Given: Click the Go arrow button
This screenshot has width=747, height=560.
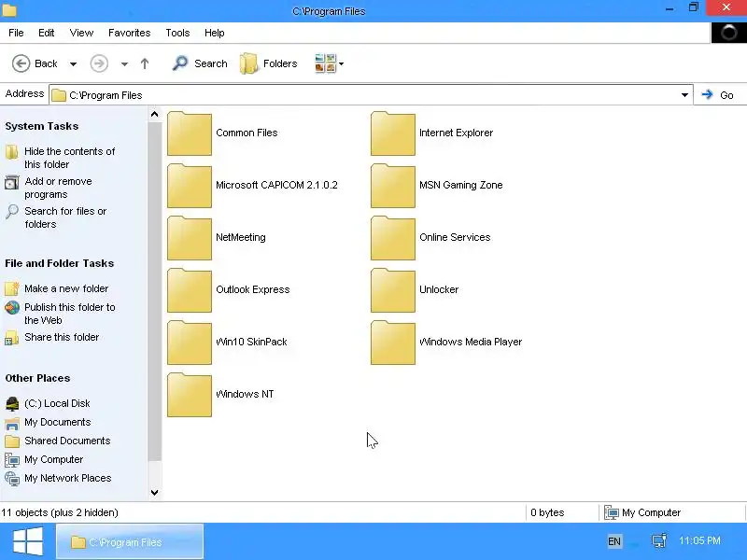Looking at the screenshot, I should pyautogui.click(x=717, y=95).
